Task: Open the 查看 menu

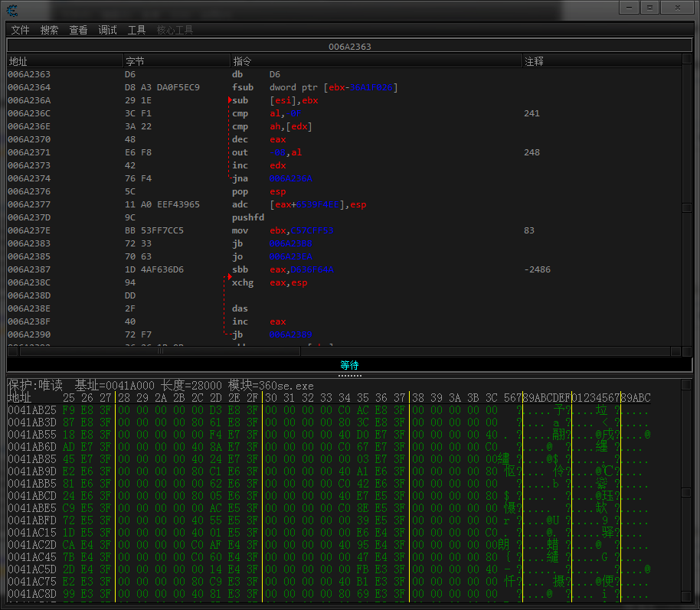Action: coord(78,30)
